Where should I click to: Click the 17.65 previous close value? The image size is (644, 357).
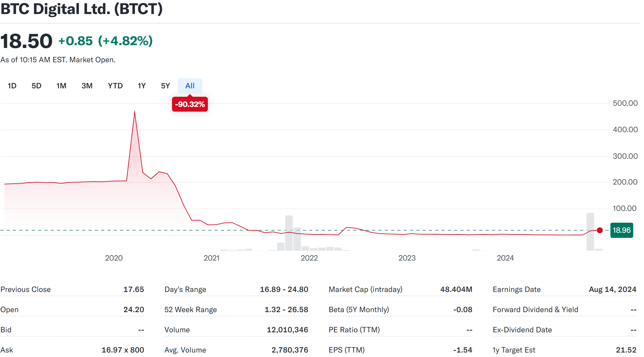point(134,289)
